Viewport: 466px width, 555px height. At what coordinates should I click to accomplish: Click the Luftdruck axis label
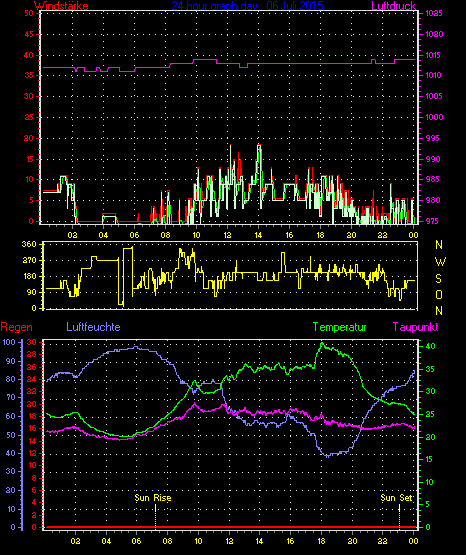tap(393, 5)
